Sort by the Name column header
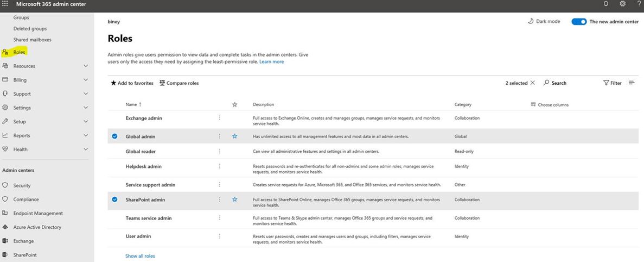This screenshot has height=262, width=644. (133, 104)
